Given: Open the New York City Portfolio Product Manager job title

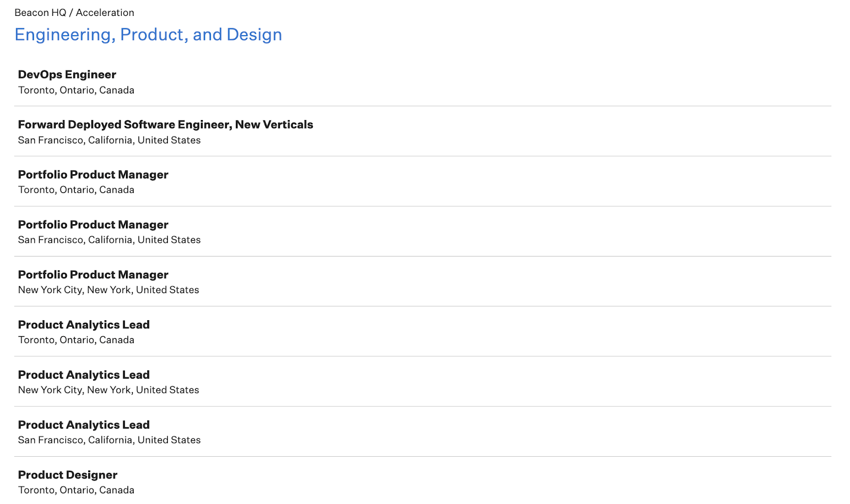Looking at the screenshot, I should click(x=93, y=275).
